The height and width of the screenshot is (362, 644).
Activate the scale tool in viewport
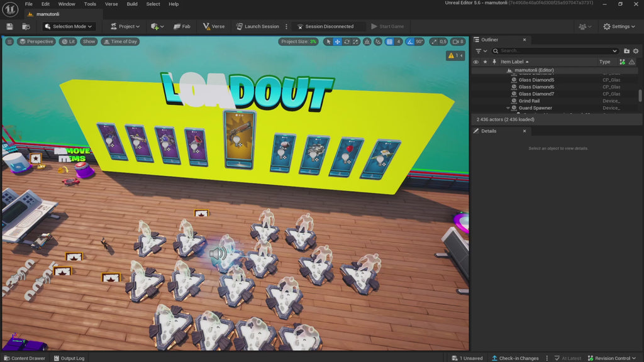356,41
